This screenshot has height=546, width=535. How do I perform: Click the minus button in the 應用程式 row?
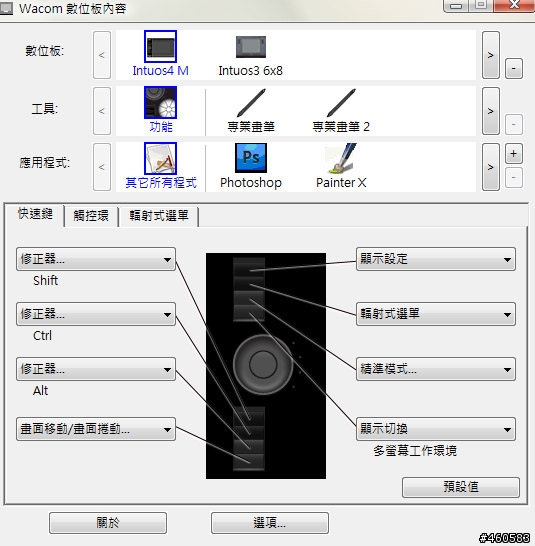click(x=514, y=178)
